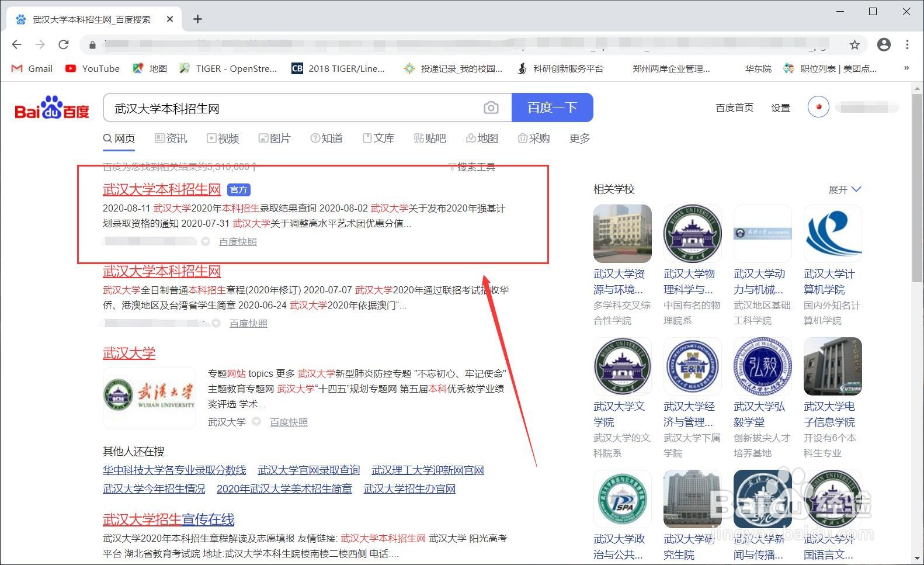Switch to the 地图 search tab
924x565 pixels.
[482, 138]
